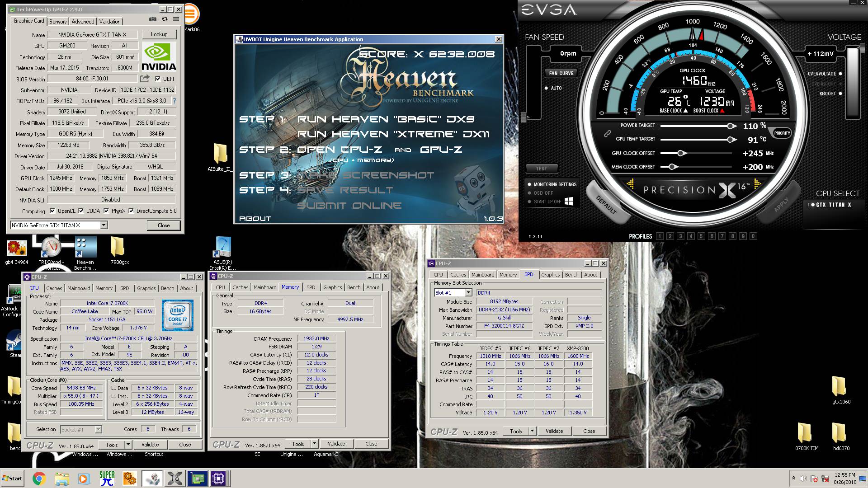Click ABOUT in the Heaven benchmark window

[255, 218]
